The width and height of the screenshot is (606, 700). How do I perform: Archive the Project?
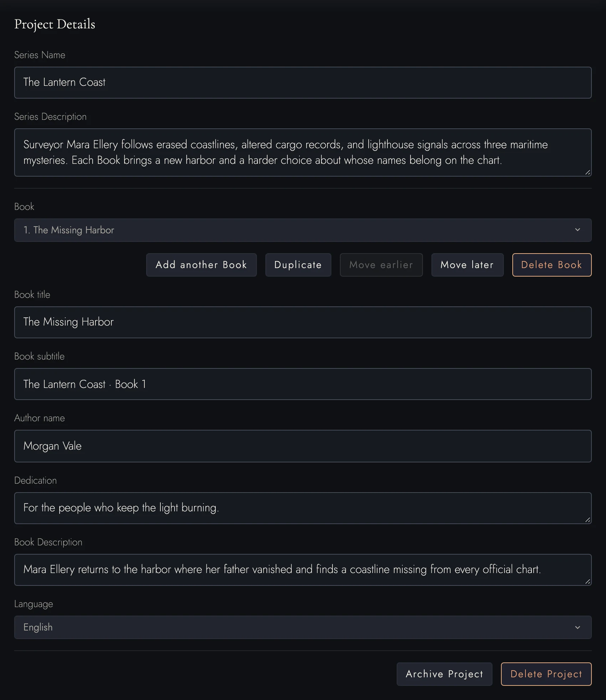coord(444,674)
